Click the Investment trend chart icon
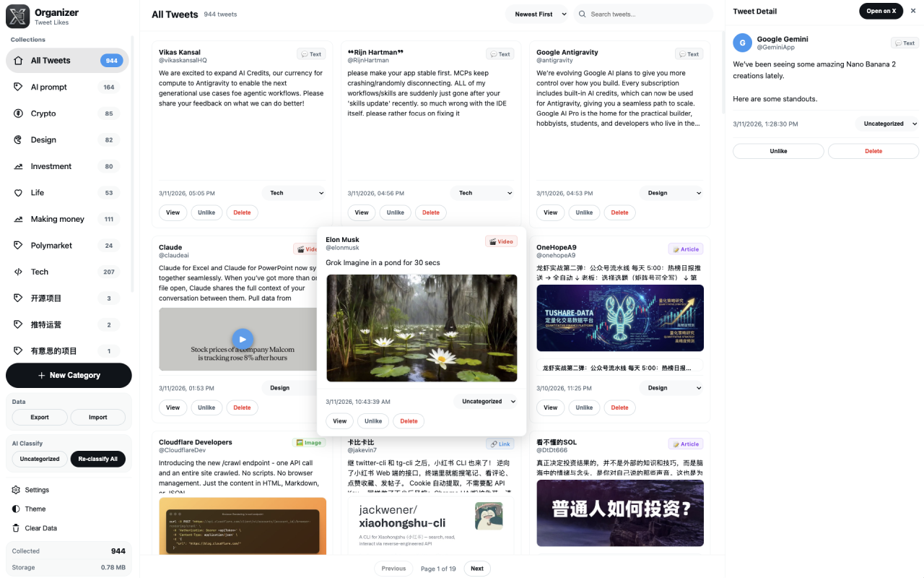Image resolution: width=924 pixels, height=578 pixels. pyautogui.click(x=18, y=166)
